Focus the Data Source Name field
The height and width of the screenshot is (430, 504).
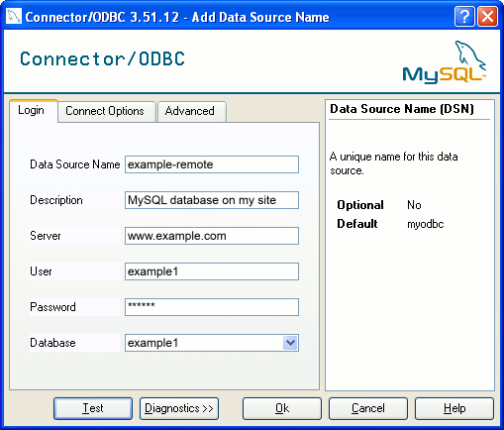click(212, 164)
